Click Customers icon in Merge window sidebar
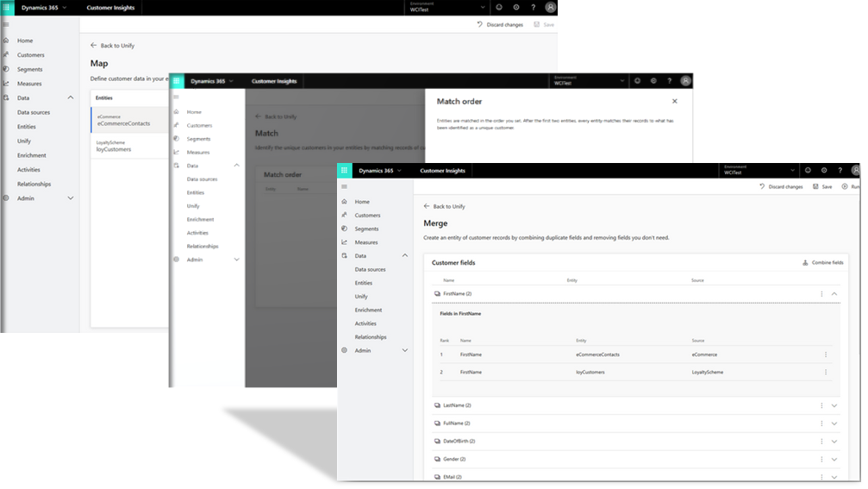Screen dimensions: 868x489 click(344, 215)
